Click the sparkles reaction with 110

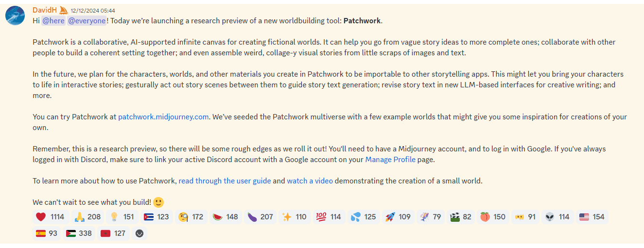[x=295, y=217]
